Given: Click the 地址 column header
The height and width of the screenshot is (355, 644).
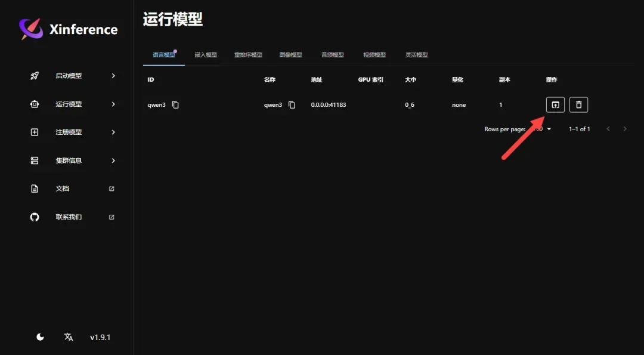Looking at the screenshot, I should point(317,80).
